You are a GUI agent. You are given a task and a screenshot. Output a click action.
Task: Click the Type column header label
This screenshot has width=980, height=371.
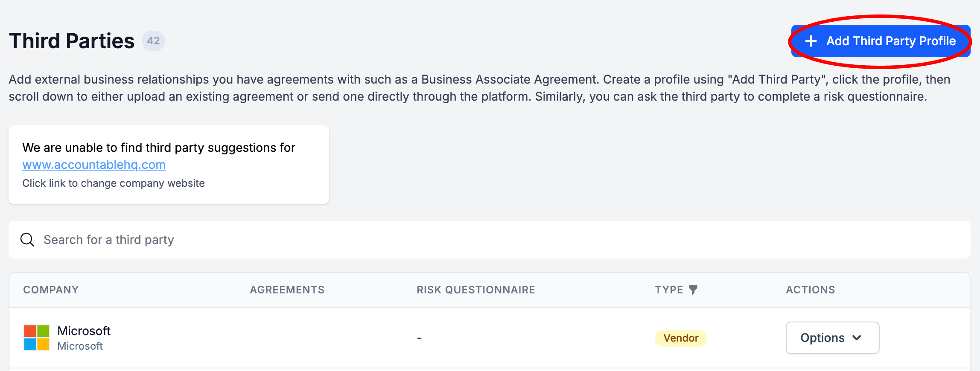669,290
